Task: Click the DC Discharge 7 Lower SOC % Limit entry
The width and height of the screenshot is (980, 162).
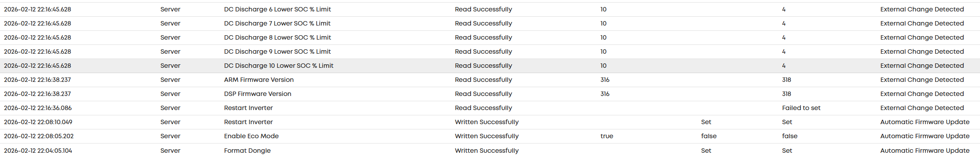Action: [x=490, y=23]
